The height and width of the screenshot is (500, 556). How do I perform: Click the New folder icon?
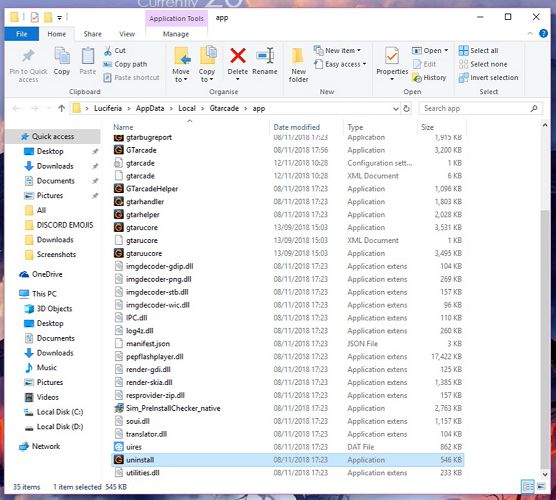pos(298,57)
